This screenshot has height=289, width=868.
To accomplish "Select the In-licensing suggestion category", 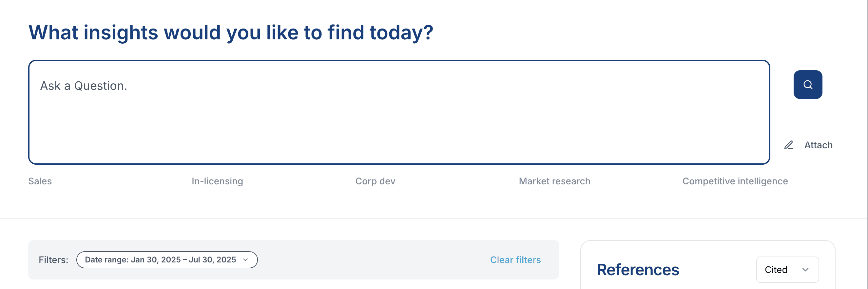I will [217, 181].
